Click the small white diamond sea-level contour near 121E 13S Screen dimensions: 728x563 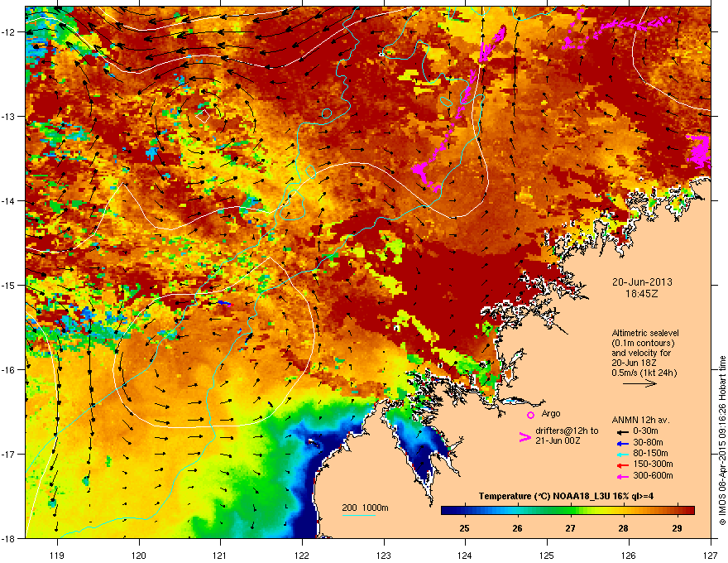tap(203, 116)
